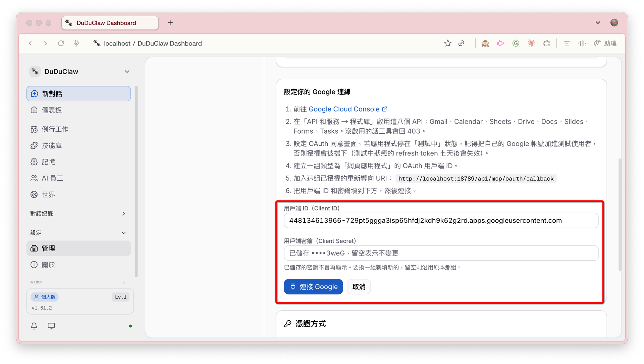This screenshot has height=364, width=644.
Task: Select the 管理 management item
Action: [x=78, y=248]
